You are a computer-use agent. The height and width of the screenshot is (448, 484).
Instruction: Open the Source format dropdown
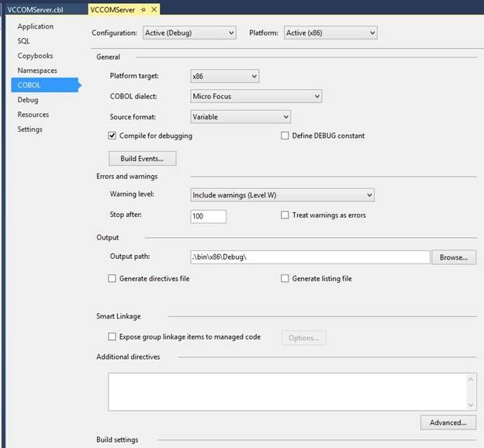[240, 117]
